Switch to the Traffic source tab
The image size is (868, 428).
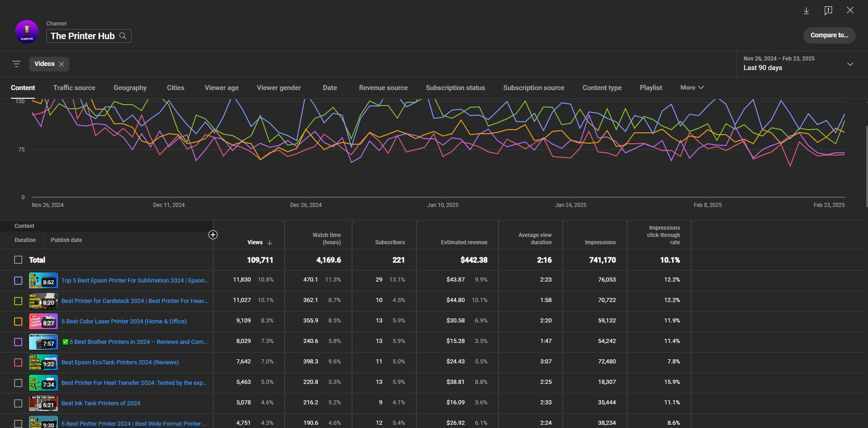(74, 88)
